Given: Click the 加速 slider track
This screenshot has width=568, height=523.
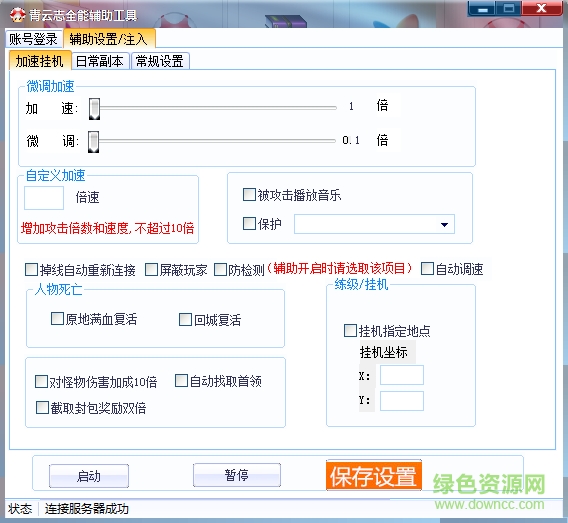Looking at the screenshot, I should [218, 108].
